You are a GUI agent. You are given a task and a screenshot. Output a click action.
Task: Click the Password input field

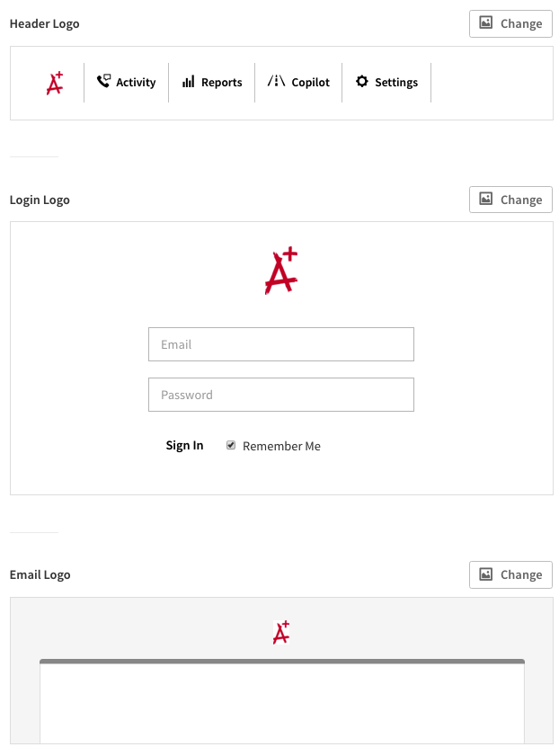click(x=280, y=395)
